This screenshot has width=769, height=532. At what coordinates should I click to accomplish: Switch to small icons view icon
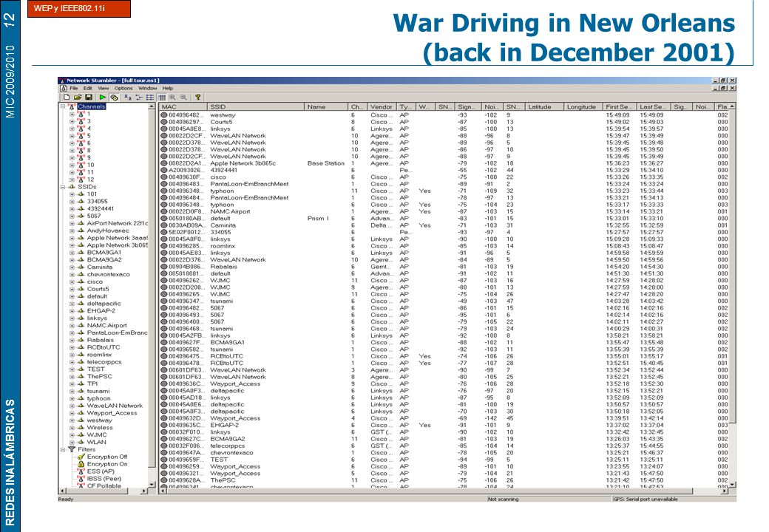[139, 98]
